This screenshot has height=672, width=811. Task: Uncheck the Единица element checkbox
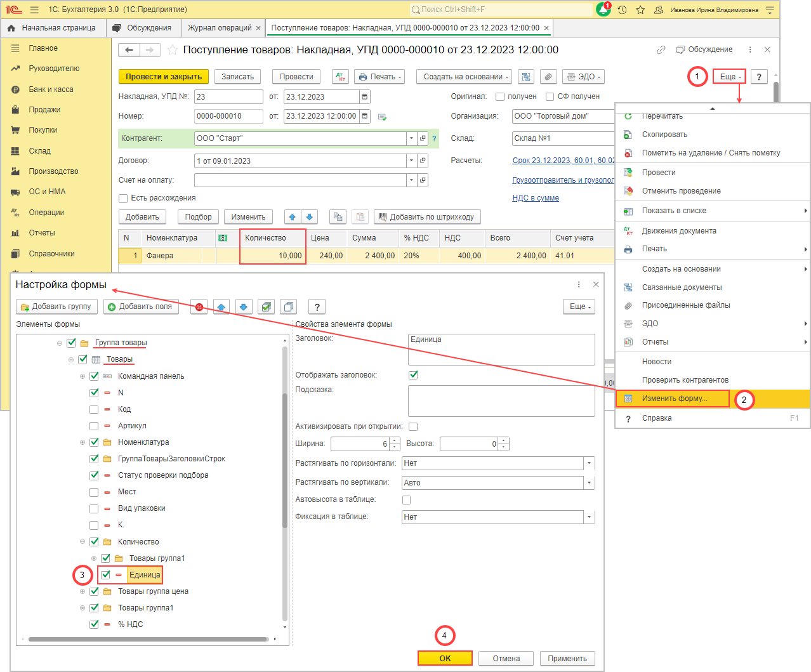coord(105,575)
